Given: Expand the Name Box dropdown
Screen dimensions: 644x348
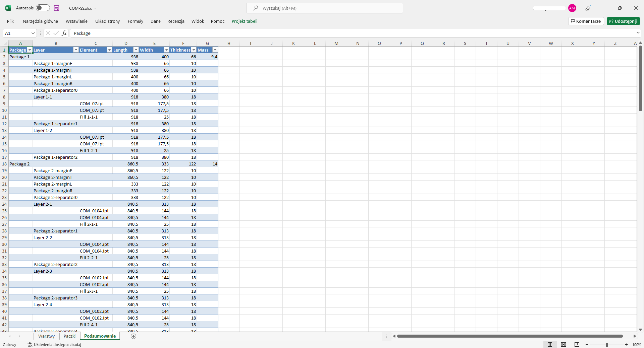Looking at the screenshot, I should point(33,33).
